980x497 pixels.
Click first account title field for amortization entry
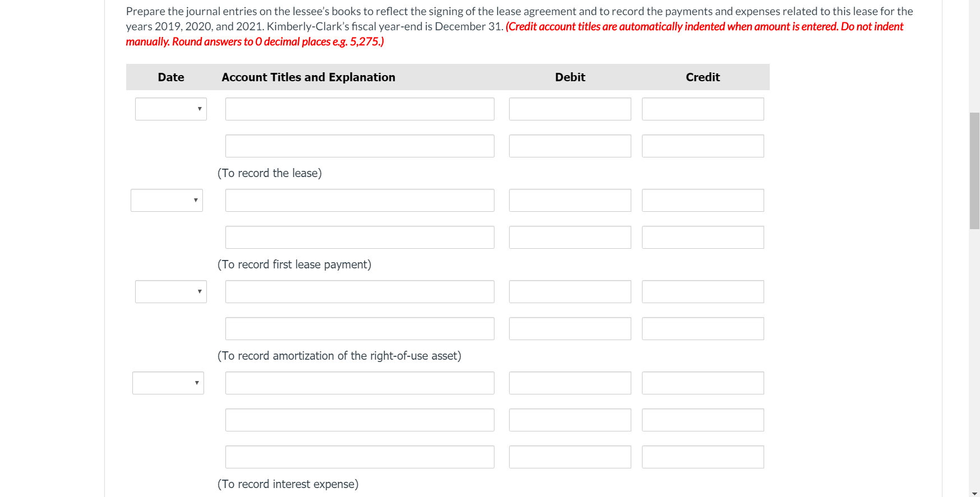360,291
